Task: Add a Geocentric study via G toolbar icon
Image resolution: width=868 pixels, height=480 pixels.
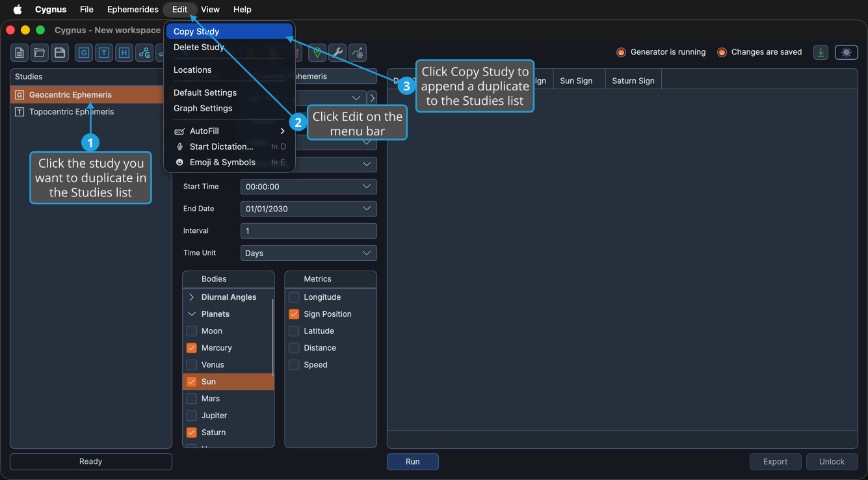Action: [x=84, y=53]
